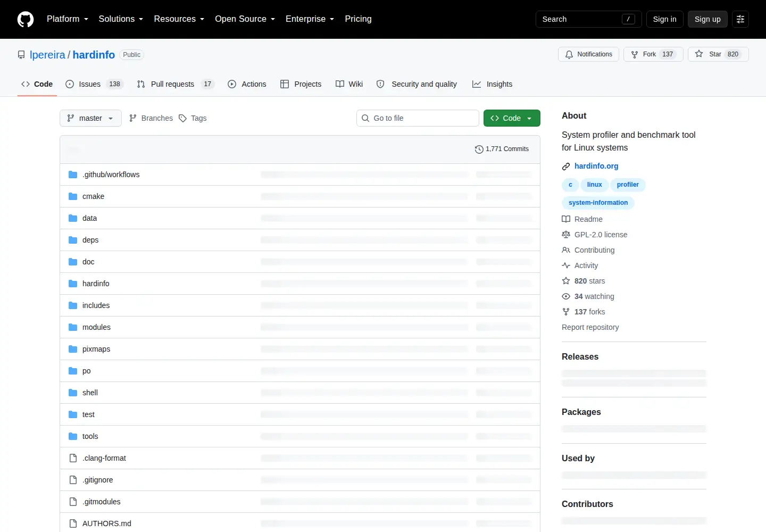Click the lpereira owner link

47,55
